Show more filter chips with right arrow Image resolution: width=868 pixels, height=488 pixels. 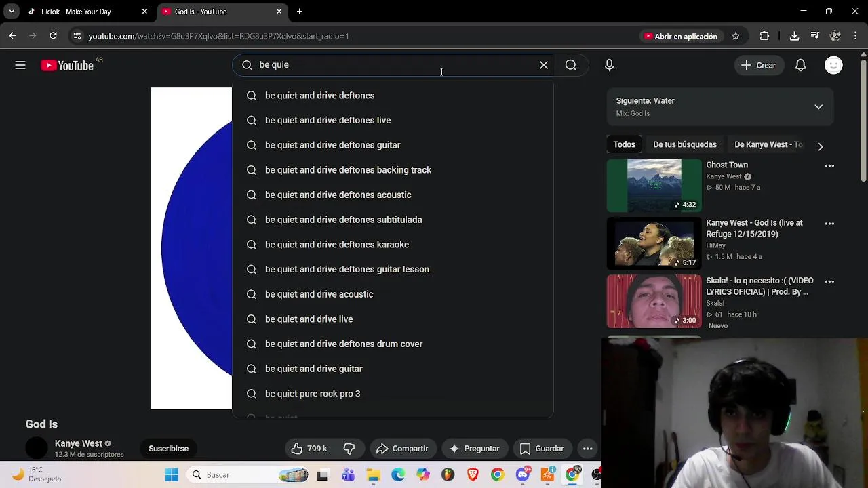(x=821, y=146)
